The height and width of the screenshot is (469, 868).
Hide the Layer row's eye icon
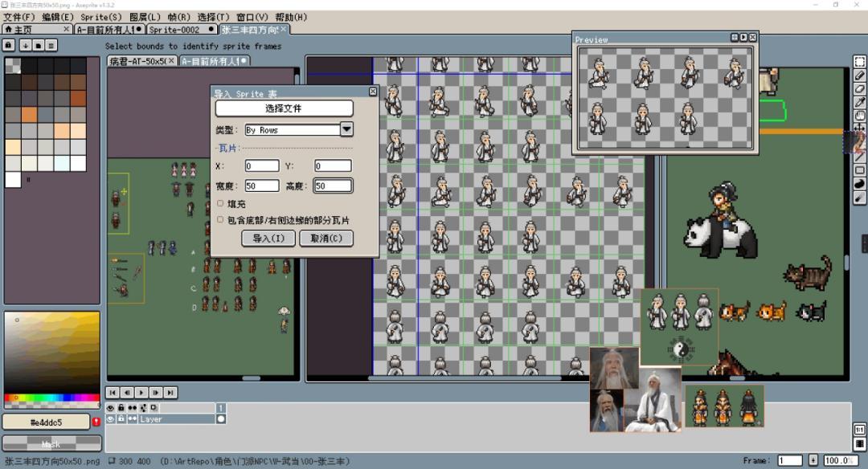[x=111, y=419]
